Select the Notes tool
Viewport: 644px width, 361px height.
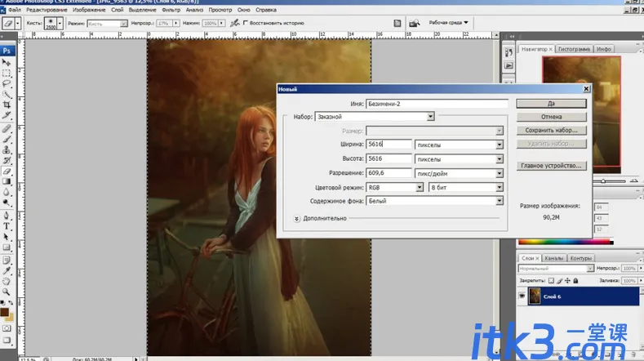pos(7,261)
